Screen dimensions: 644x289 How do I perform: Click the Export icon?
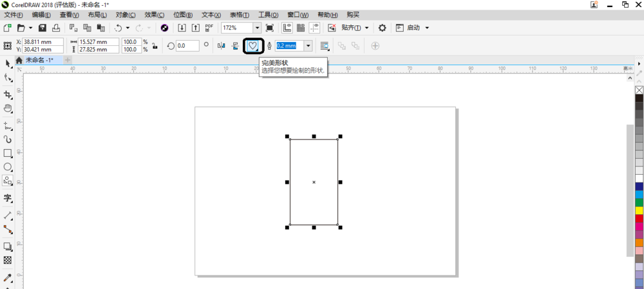click(196, 28)
